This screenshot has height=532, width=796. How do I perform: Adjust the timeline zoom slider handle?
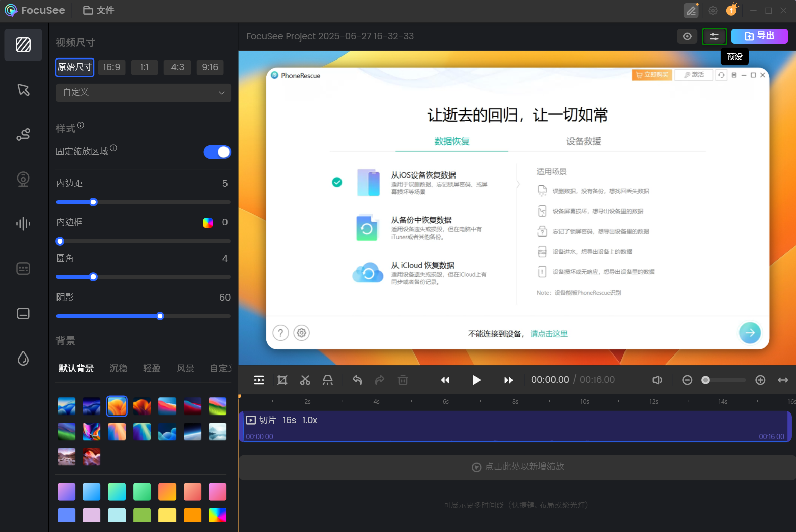(x=706, y=380)
